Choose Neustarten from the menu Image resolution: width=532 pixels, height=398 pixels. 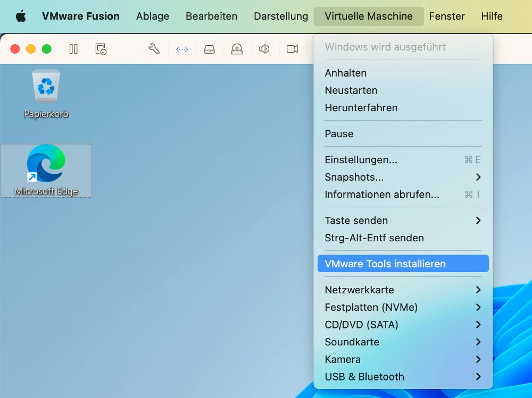pos(403,90)
